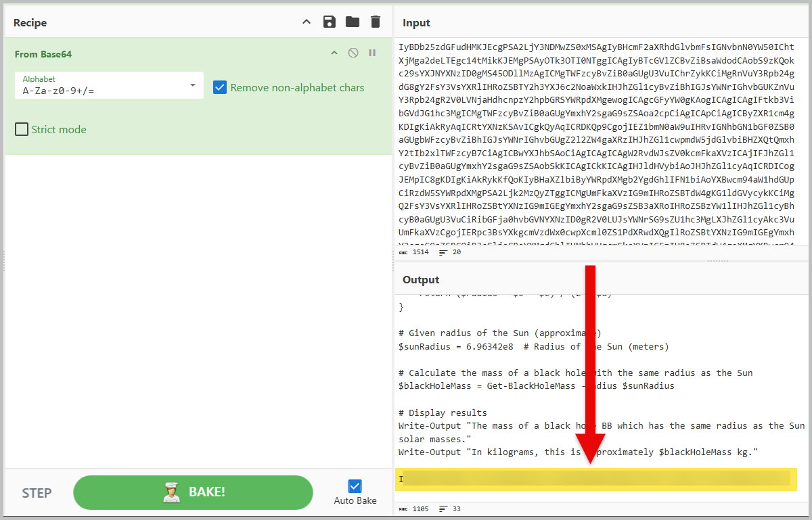Screen dimensions: 812x520
Task: Click the Input line count icon
Action: [x=443, y=252]
